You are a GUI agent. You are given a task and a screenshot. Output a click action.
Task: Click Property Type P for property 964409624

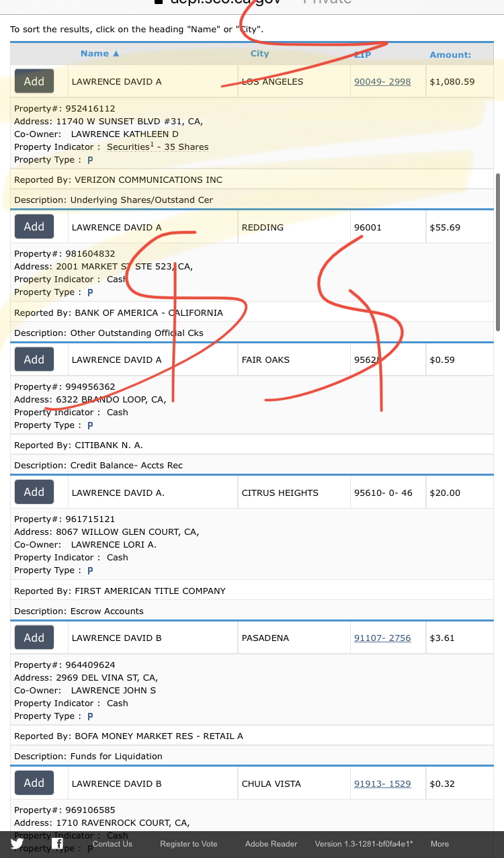tap(90, 716)
